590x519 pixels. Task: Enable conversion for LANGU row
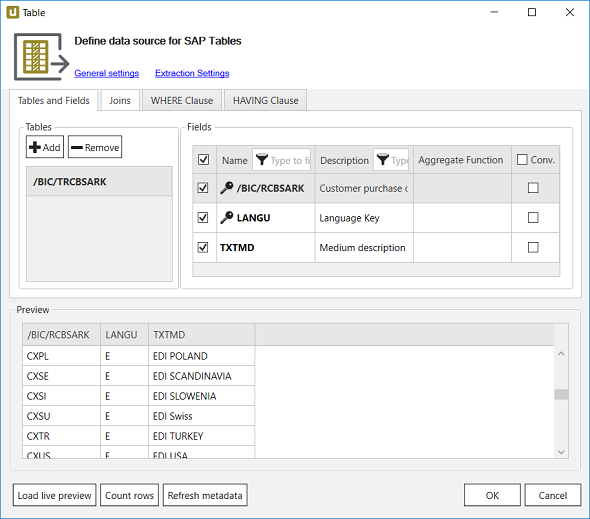tap(533, 217)
